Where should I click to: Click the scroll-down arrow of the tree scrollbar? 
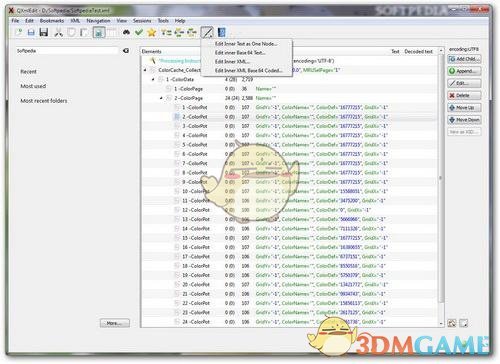coord(441,323)
